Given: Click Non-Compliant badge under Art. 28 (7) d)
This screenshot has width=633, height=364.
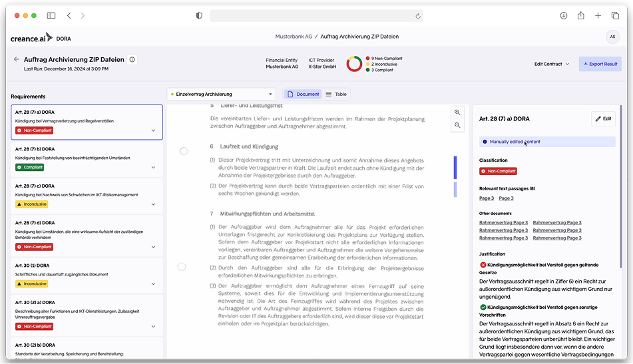Looking at the screenshot, I should pyautogui.click(x=35, y=247).
